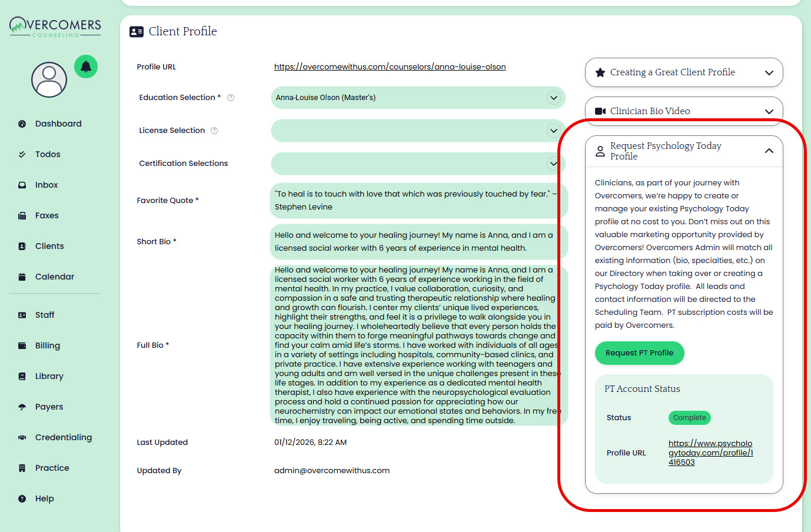Open the user avatar profile icon
Image resolution: width=811 pixels, height=532 pixels.
pyautogui.click(x=49, y=79)
